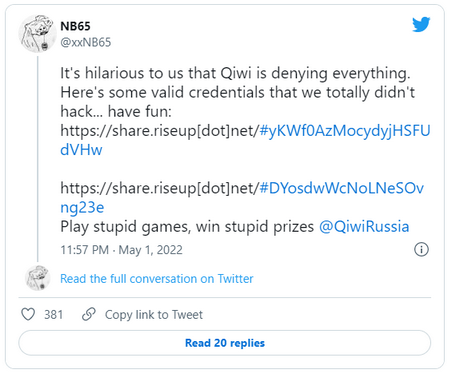Screen dimensions: 452x374
Task: Click the Twitter bird logo
Action: click(x=421, y=24)
